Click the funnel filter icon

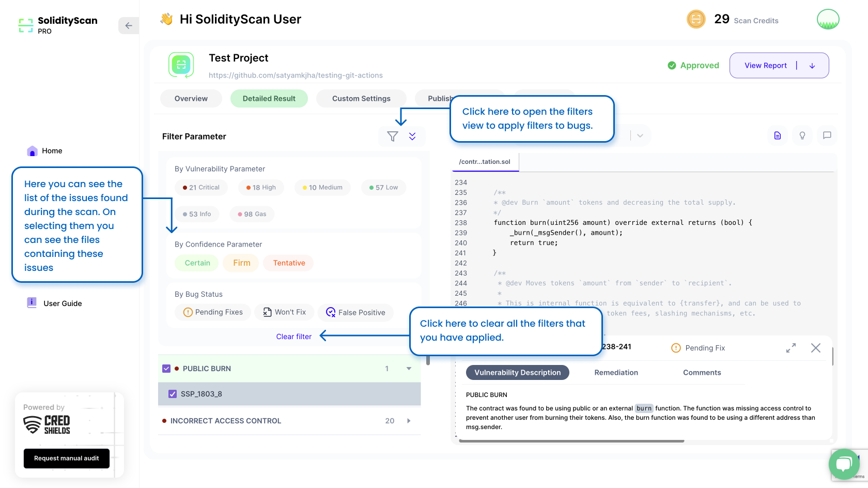(x=393, y=136)
